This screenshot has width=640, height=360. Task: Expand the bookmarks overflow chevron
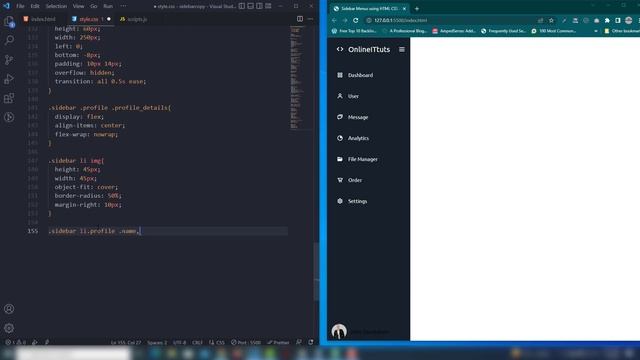596,31
